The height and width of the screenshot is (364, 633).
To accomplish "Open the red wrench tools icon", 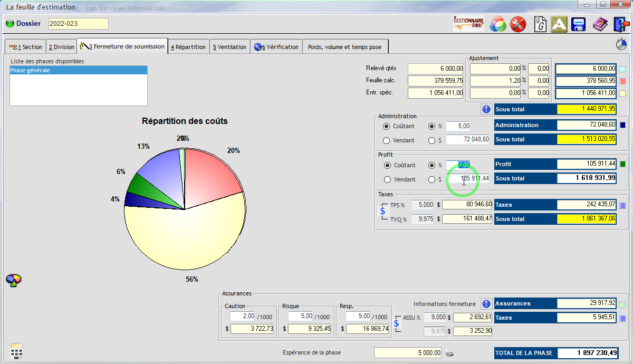I will (519, 24).
